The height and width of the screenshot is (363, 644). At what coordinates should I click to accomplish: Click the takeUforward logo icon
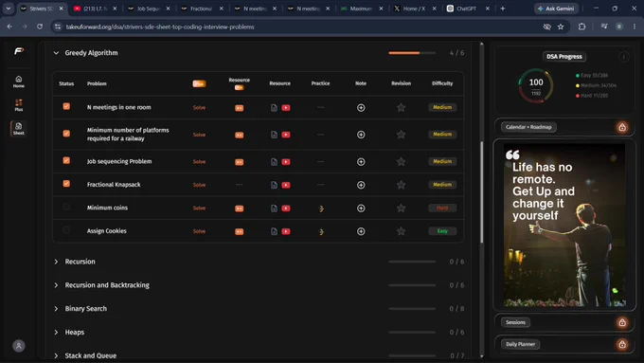click(19, 51)
